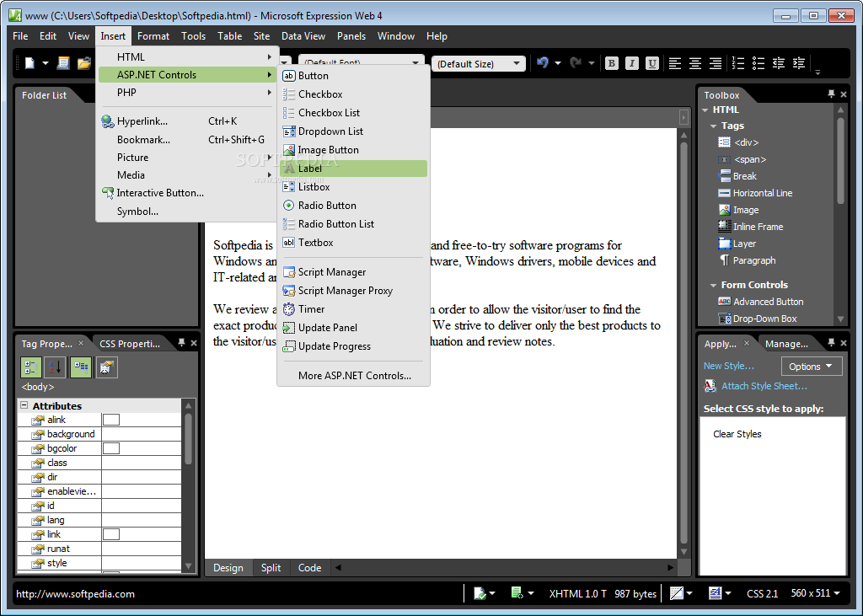This screenshot has width=863, height=616.
Task: Toggle Bold formatting
Action: click(x=612, y=63)
